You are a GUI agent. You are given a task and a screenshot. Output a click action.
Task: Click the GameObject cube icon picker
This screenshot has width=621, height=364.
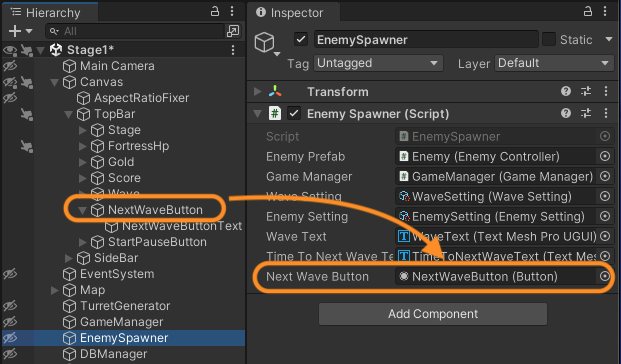click(267, 44)
